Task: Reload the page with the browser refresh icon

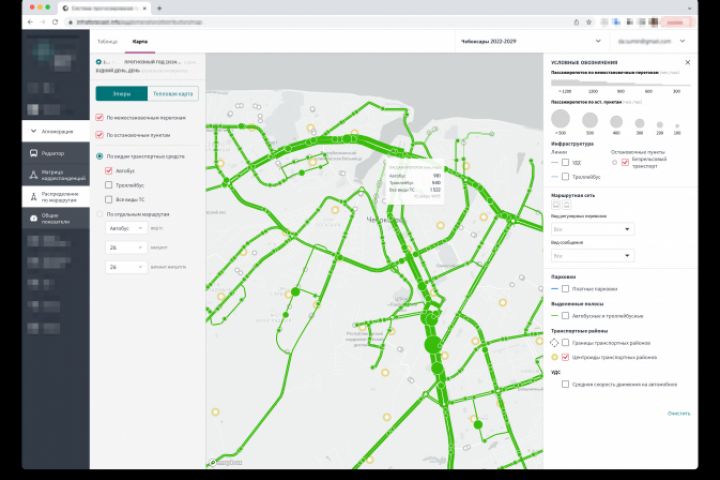Action: click(55, 22)
